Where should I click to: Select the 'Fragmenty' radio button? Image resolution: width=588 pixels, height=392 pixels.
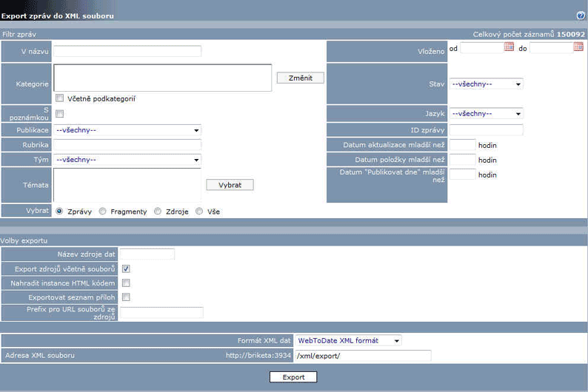(x=103, y=212)
